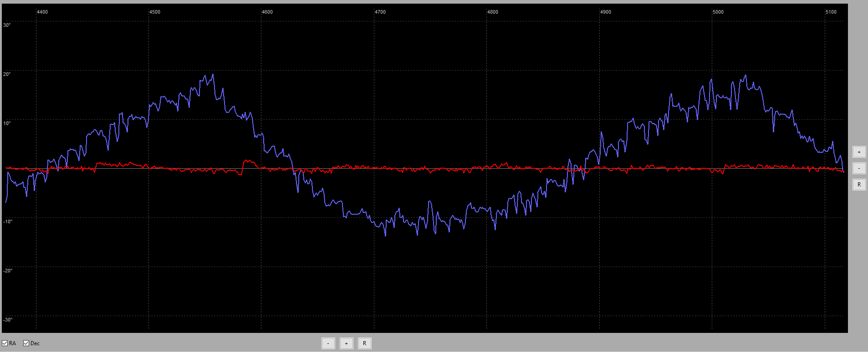This screenshot has width=868, height=352.
Task: Choose the 5000 time axis label
Action: 718,12
